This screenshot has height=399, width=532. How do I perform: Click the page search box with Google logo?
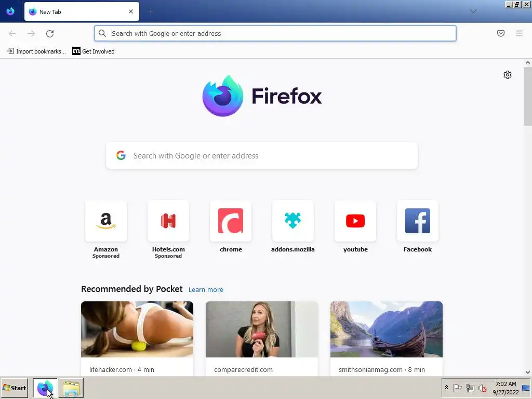[x=262, y=155]
